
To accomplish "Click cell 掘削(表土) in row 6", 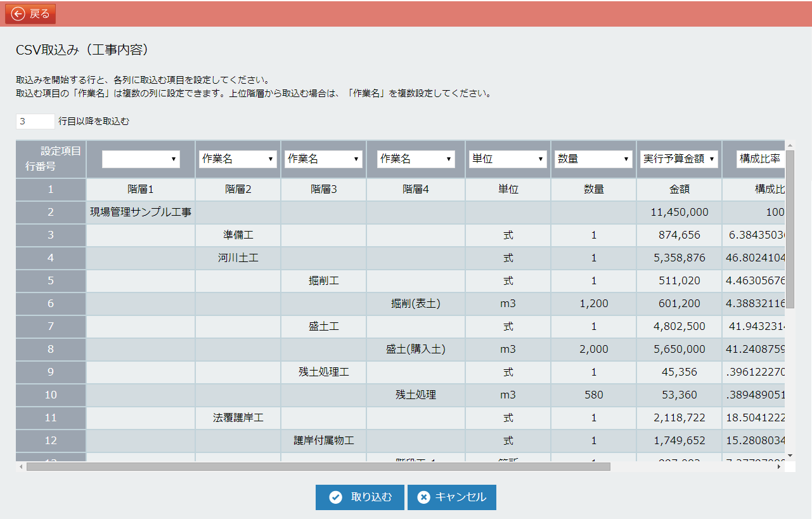I will point(416,303).
